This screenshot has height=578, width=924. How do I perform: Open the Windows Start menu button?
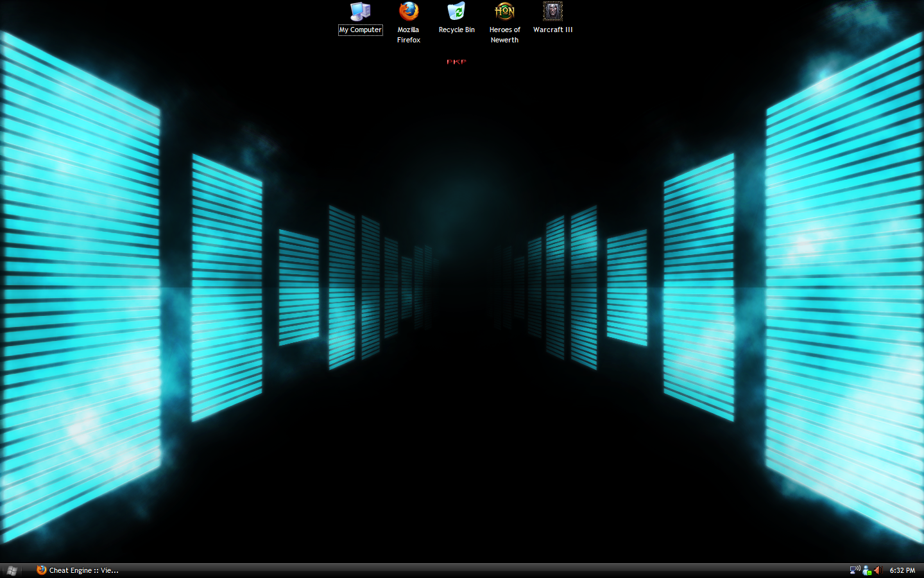coord(12,570)
